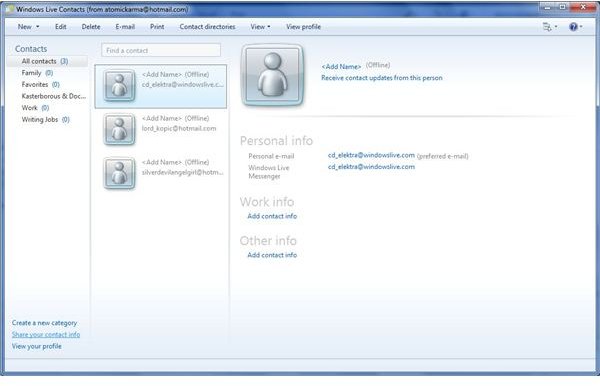The width and height of the screenshot is (600, 386).
Task: Click Create a new category
Action: tap(44, 323)
